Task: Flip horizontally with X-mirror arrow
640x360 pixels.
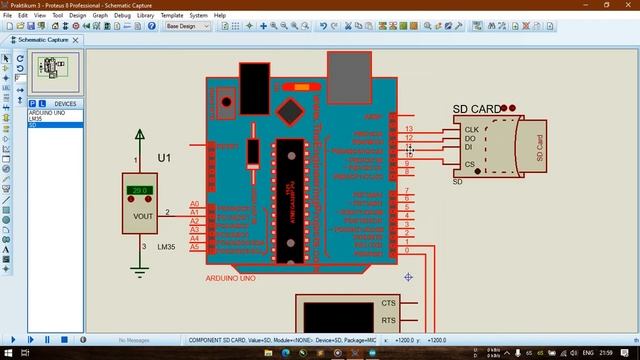Action: [x=20, y=90]
